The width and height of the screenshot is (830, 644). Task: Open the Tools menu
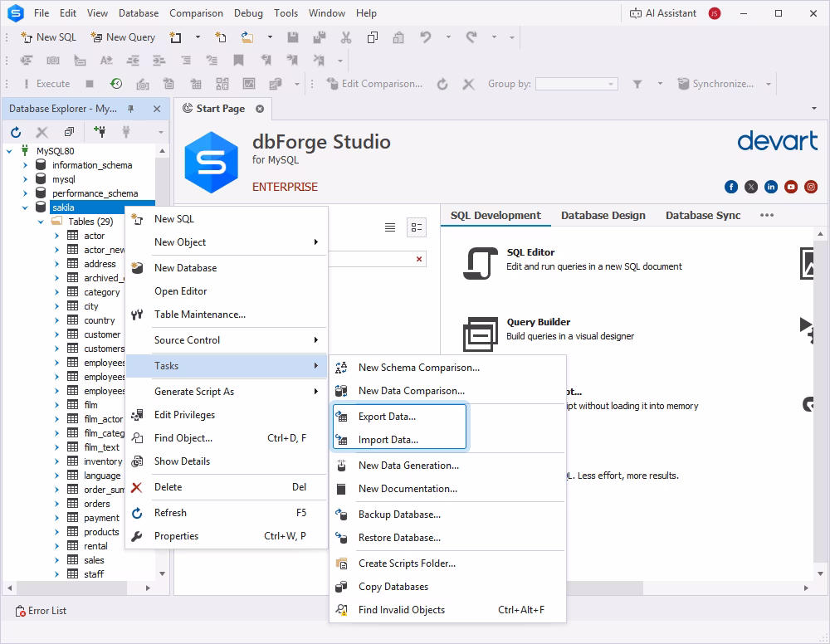(286, 13)
